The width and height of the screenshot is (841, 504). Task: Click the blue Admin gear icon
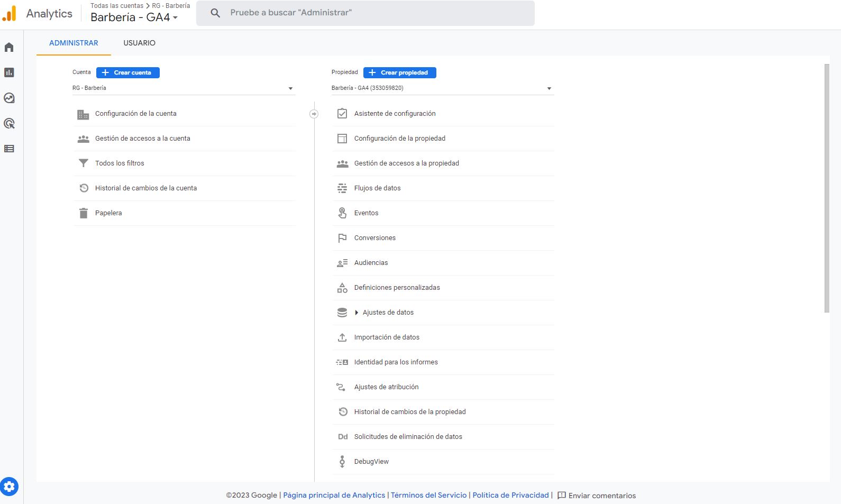point(9,487)
